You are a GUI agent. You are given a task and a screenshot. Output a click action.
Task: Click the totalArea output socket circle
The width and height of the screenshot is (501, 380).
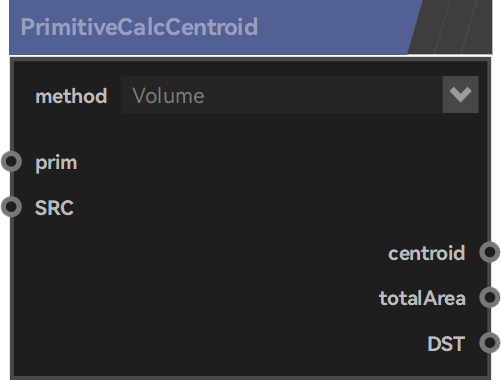[x=489, y=297]
